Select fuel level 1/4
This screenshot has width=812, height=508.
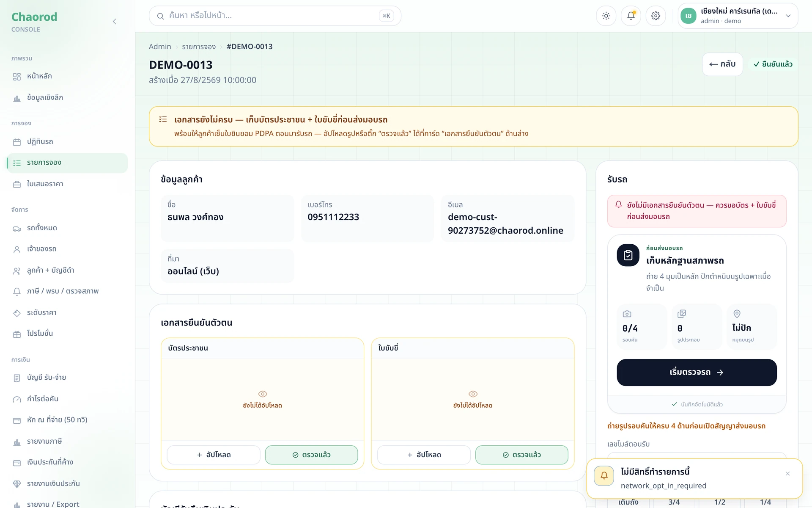(765, 502)
